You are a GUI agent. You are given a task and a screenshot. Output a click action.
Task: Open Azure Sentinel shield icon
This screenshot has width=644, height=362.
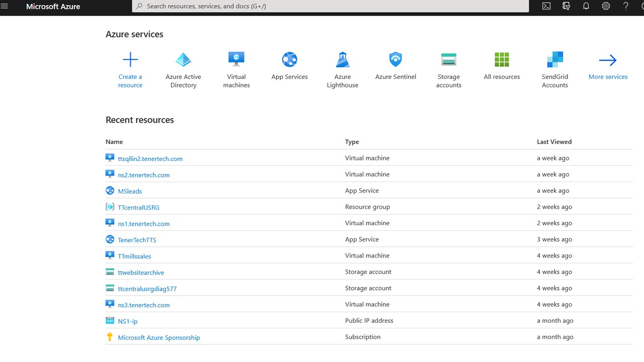click(396, 59)
